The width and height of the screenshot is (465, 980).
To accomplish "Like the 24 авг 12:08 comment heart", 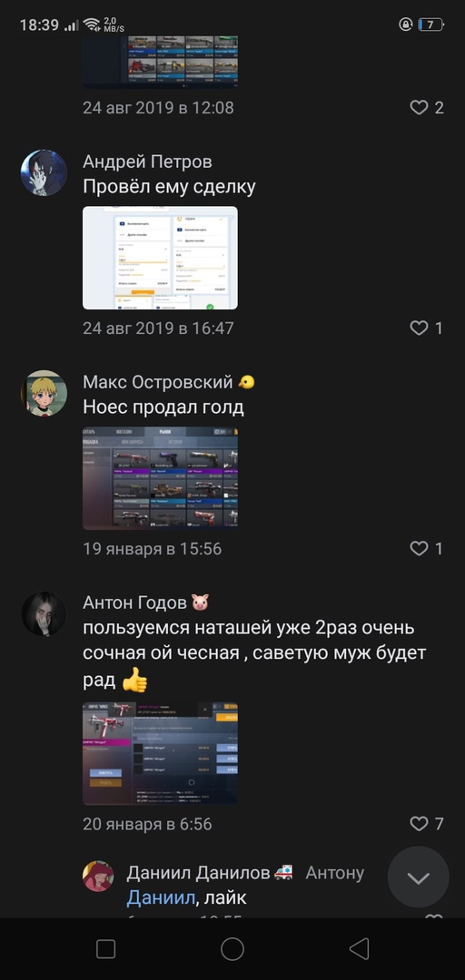I will [x=419, y=107].
